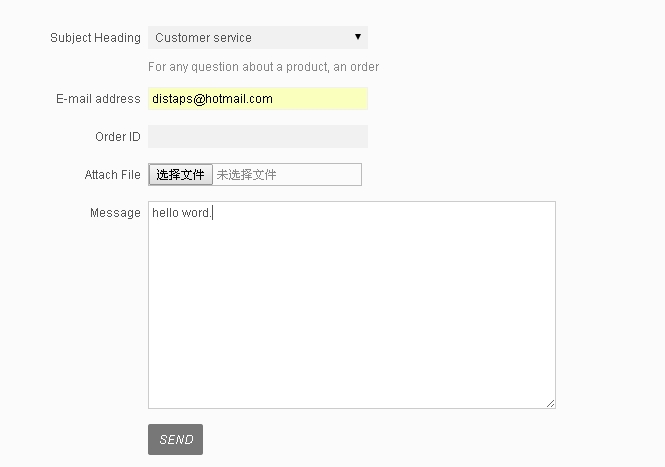Open the Subject Heading dropdown

click(x=258, y=38)
